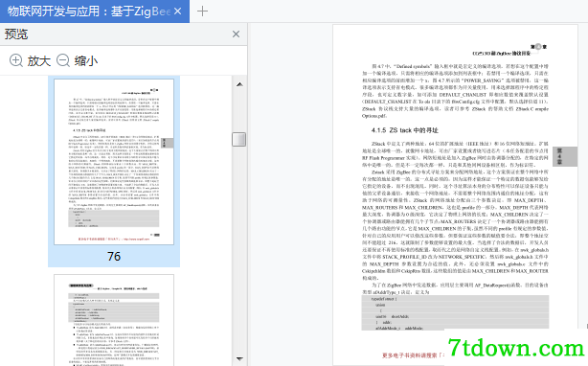This screenshot has height=366, width=588.
Task: Click the 缩小 zoom out magnifier icon
Action: [63, 60]
